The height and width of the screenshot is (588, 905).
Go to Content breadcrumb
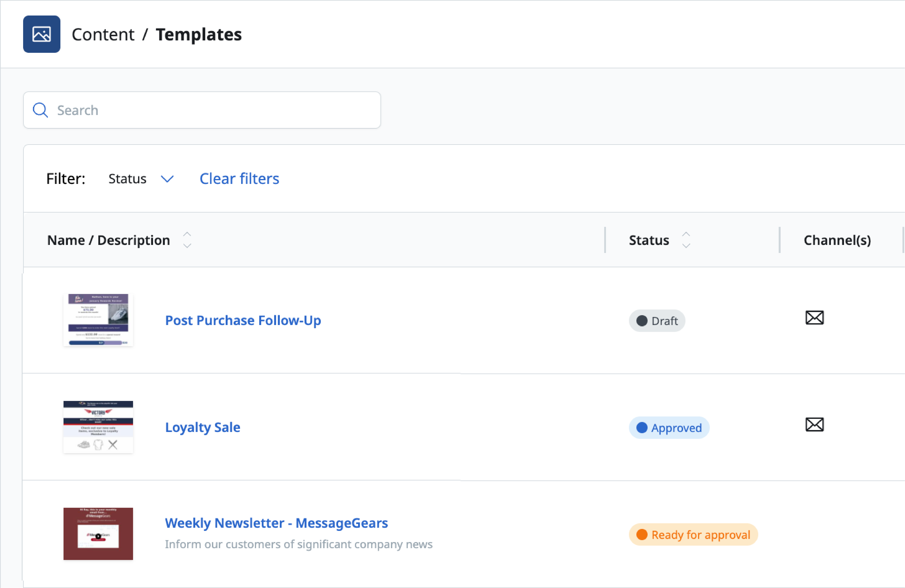[x=103, y=35]
